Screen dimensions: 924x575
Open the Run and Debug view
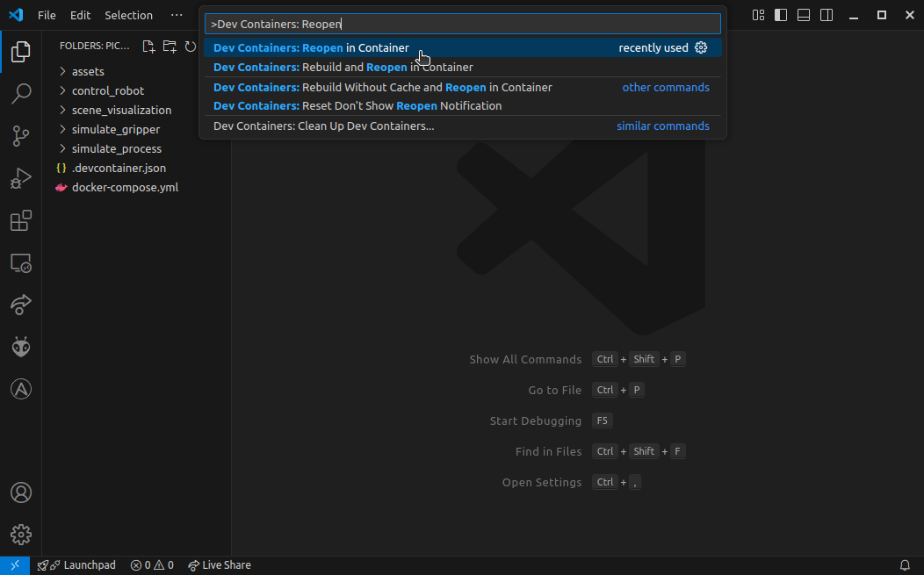click(x=20, y=178)
